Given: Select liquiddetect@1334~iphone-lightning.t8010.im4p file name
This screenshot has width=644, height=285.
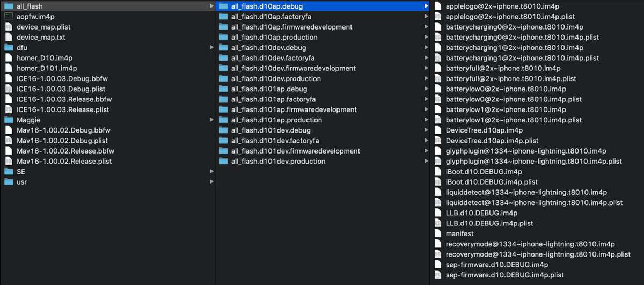Looking at the screenshot, I should tap(526, 192).
